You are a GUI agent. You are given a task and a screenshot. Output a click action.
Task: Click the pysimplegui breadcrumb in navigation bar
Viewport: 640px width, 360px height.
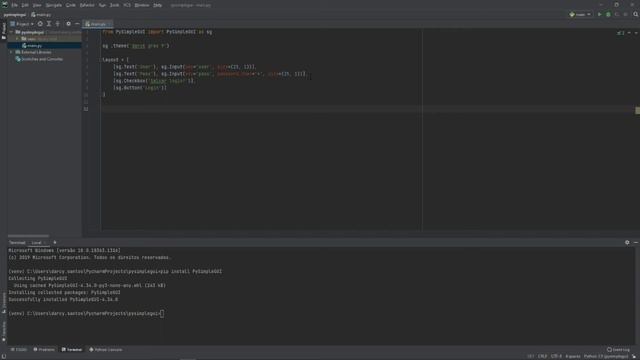tap(15, 15)
